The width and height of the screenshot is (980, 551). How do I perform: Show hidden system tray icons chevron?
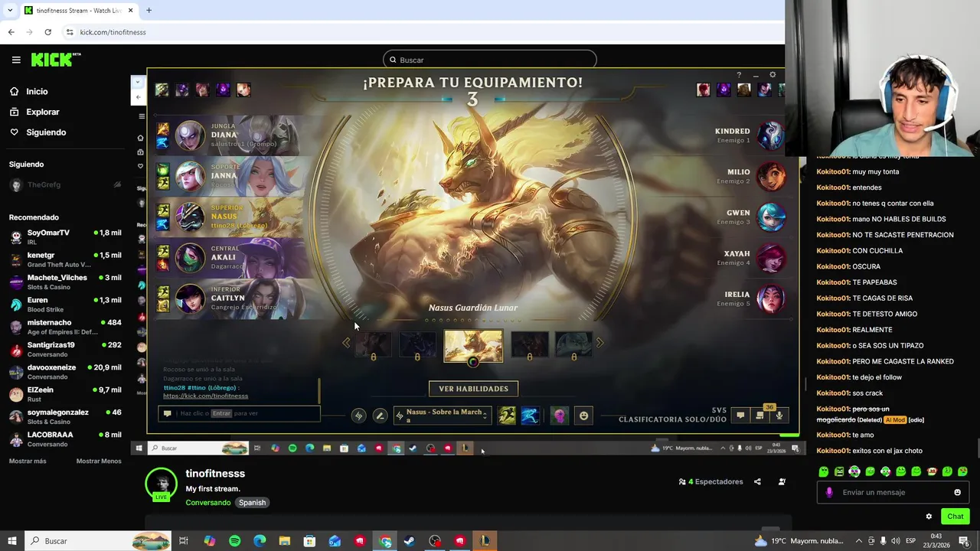point(859,541)
